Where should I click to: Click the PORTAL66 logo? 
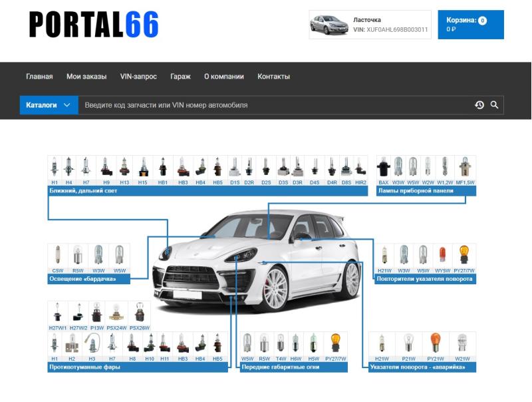coord(94,25)
